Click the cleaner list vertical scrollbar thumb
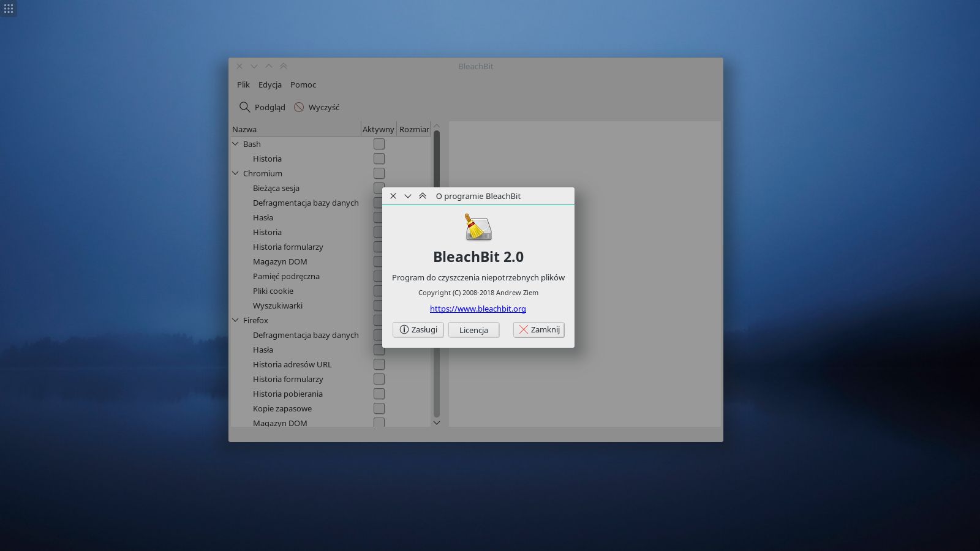 [x=437, y=159]
